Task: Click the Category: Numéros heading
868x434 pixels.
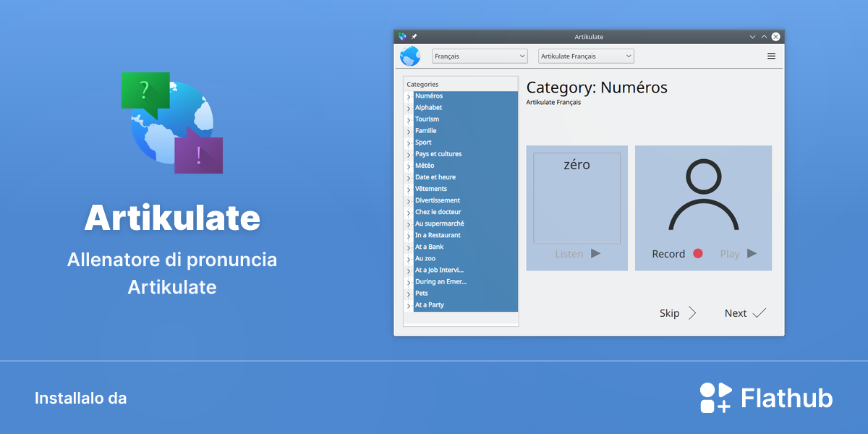Action: click(x=597, y=88)
